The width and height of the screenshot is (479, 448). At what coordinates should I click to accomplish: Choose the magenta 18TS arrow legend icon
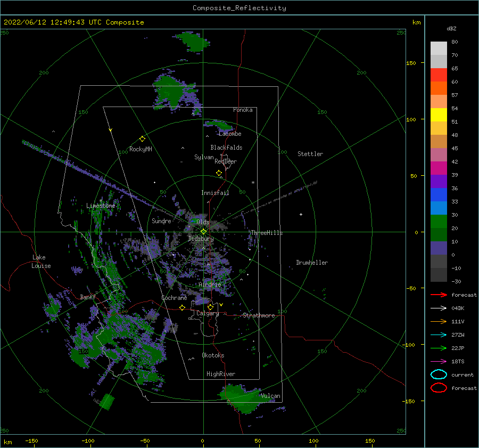click(439, 362)
